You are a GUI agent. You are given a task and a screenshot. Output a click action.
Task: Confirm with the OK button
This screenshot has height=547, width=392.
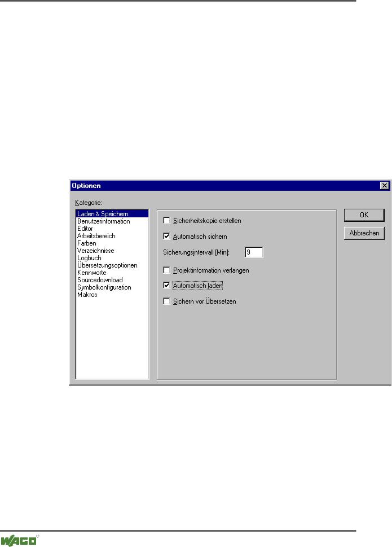click(x=364, y=215)
